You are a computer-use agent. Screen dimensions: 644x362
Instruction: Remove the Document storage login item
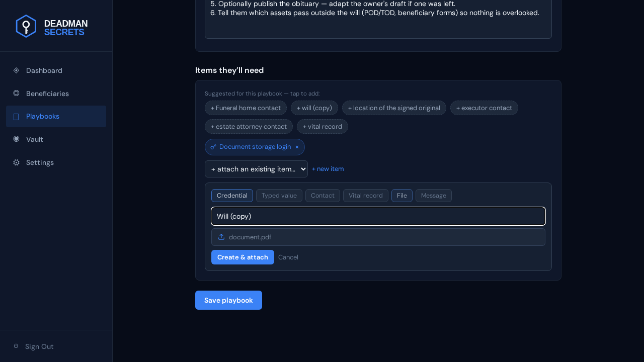click(x=297, y=147)
